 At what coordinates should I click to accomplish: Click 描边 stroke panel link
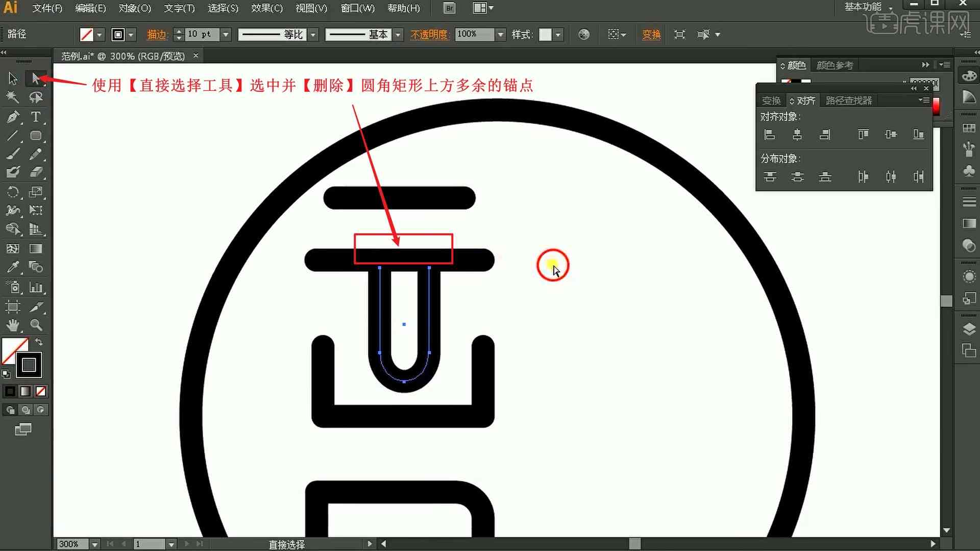[x=157, y=35]
